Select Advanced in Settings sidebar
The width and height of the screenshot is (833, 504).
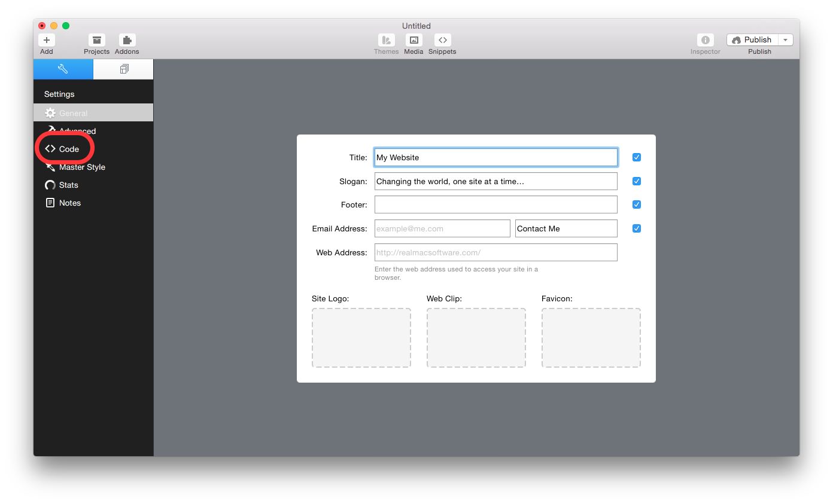click(x=93, y=131)
